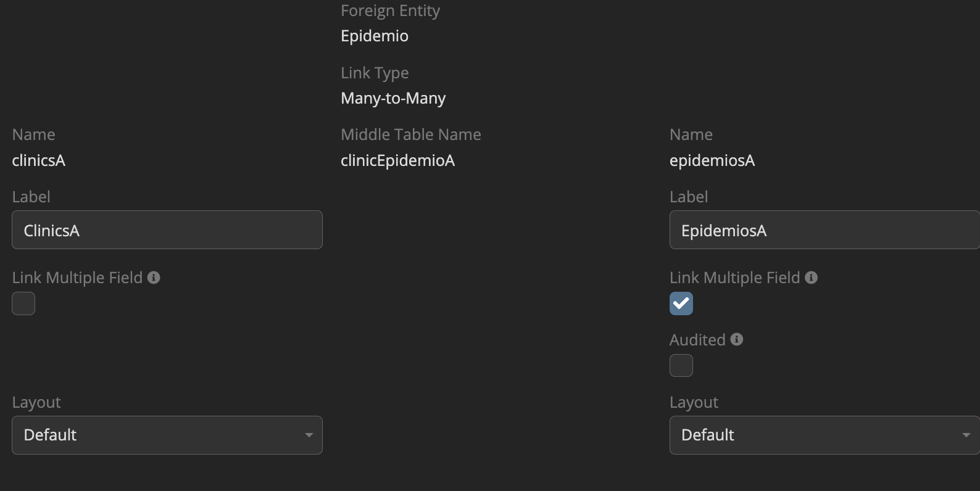
Task: Click the Epidemio foreign entity value
Action: tap(375, 36)
